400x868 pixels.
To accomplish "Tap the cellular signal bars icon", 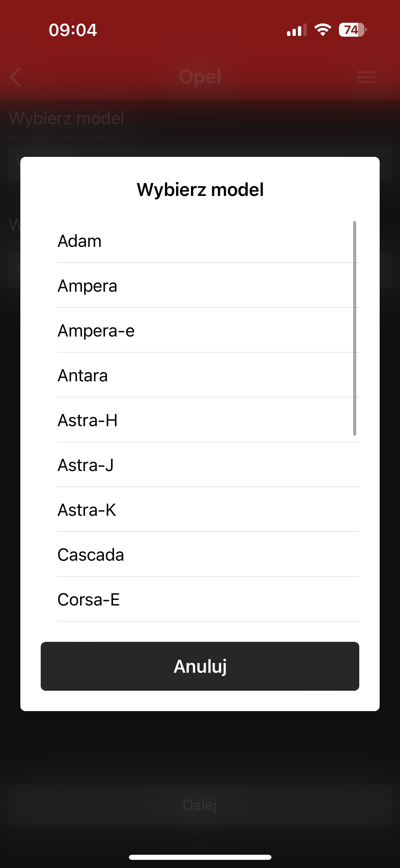I will tap(297, 30).
